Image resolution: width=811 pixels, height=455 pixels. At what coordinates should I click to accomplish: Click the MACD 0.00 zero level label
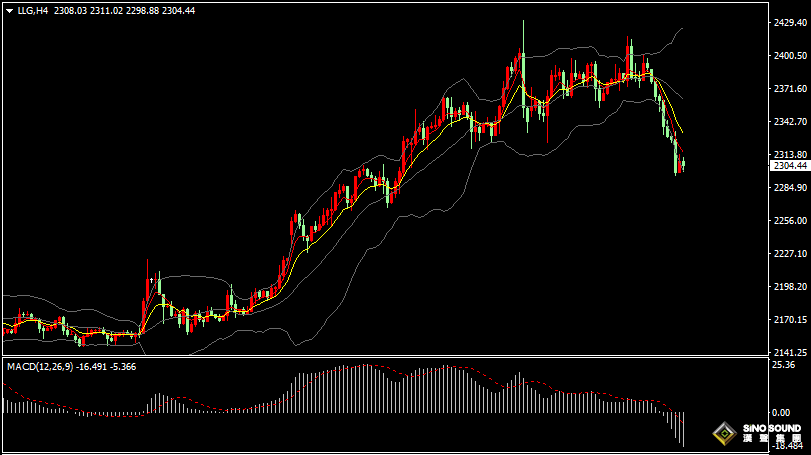tap(783, 413)
